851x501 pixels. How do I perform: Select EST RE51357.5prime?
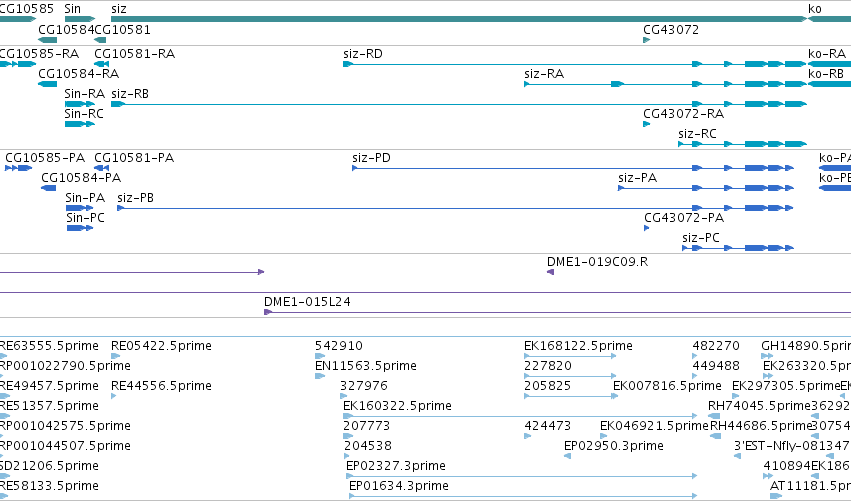(49, 406)
